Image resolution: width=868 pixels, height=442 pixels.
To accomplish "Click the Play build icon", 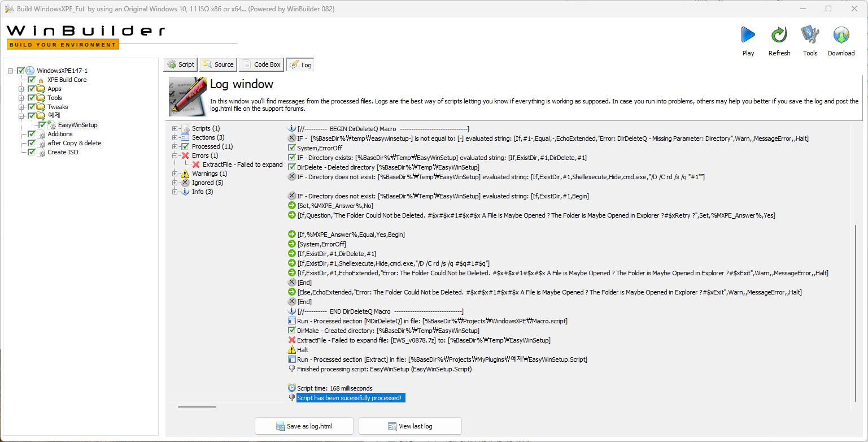I will pyautogui.click(x=748, y=35).
